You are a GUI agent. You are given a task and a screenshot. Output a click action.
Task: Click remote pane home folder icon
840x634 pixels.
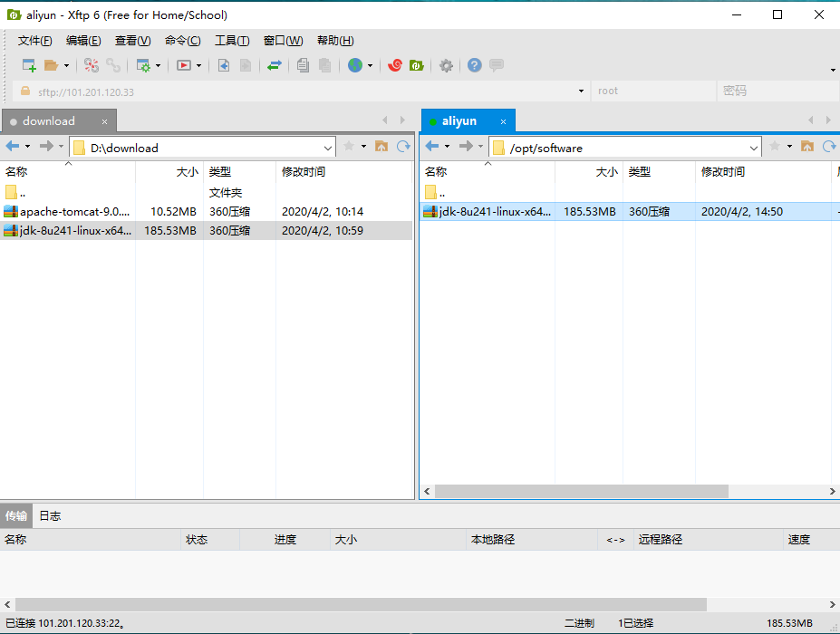click(807, 146)
